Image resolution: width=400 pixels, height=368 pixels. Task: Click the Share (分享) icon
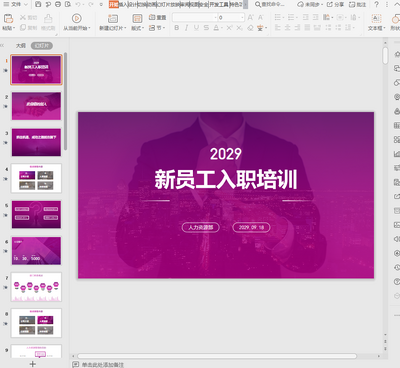335,4
